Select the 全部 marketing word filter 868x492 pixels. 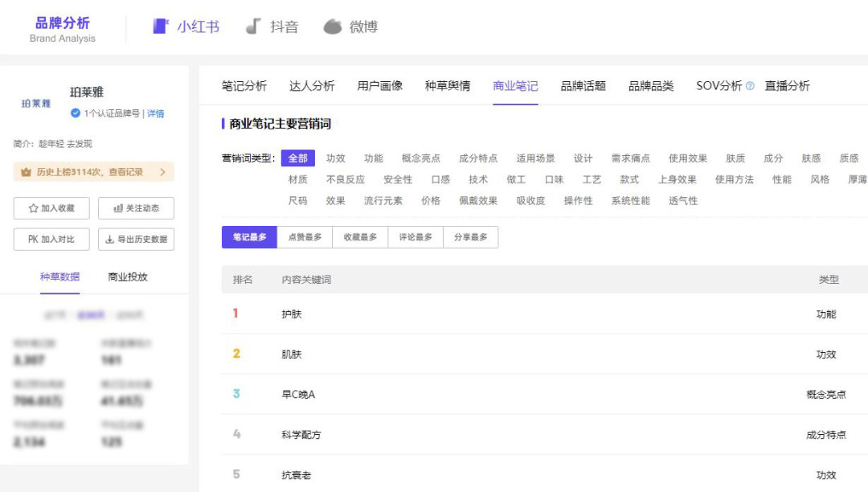[x=298, y=158]
